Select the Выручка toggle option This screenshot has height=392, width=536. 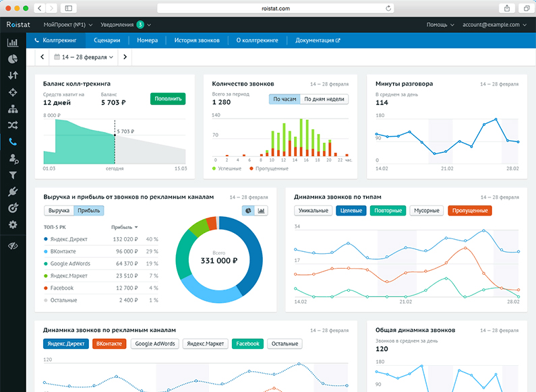(57, 211)
